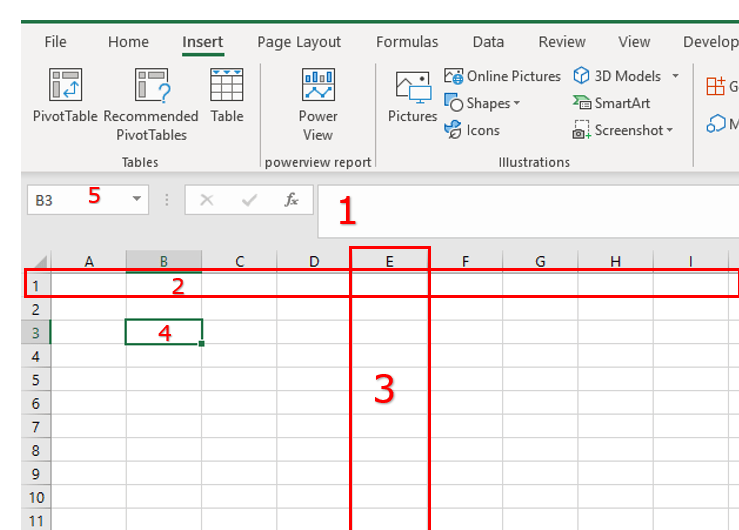The width and height of the screenshot is (739, 530).
Task: Open the Screenshot dropdown
Action: (x=623, y=130)
